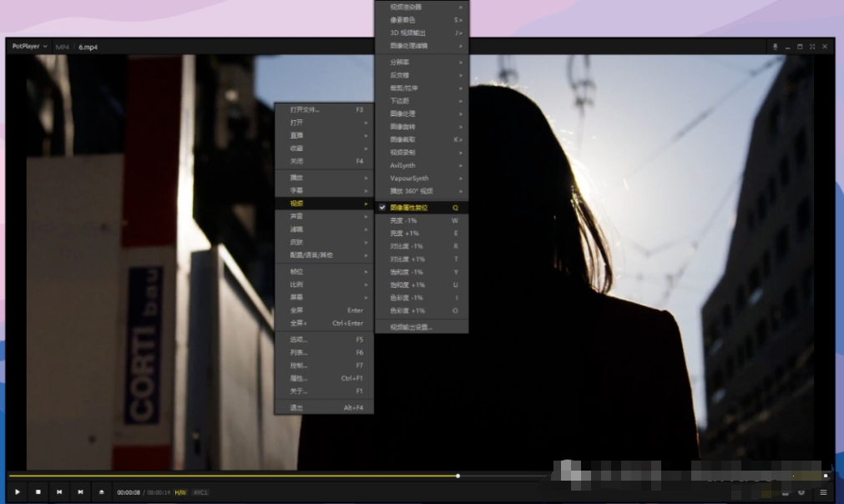Select 对比度 +1% menu item
The image size is (844, 504).
[x=422, y=260]
